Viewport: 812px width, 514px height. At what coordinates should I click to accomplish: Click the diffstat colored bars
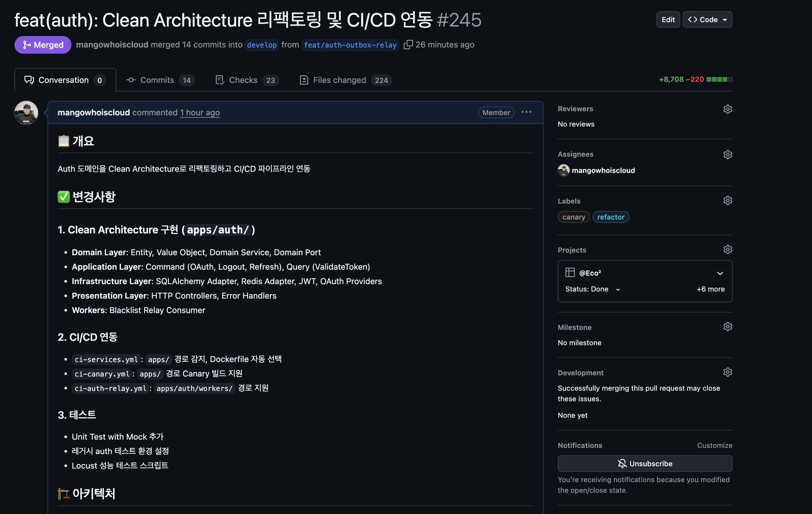pos(719,80)
